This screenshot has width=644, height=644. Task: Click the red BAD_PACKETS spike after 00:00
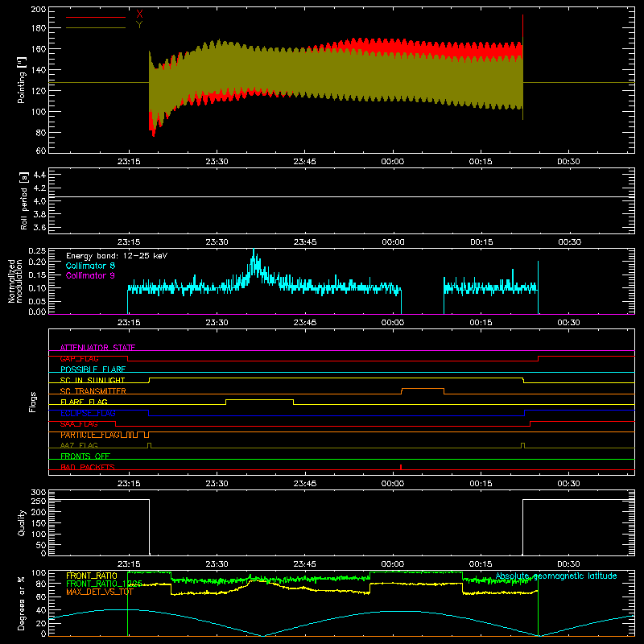click(400, 467)
